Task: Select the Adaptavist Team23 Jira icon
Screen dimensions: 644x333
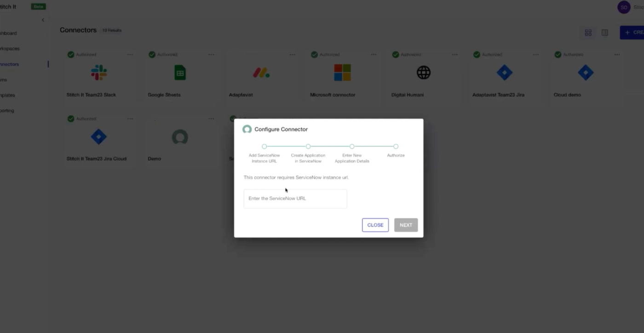Action: coord(504,72)
